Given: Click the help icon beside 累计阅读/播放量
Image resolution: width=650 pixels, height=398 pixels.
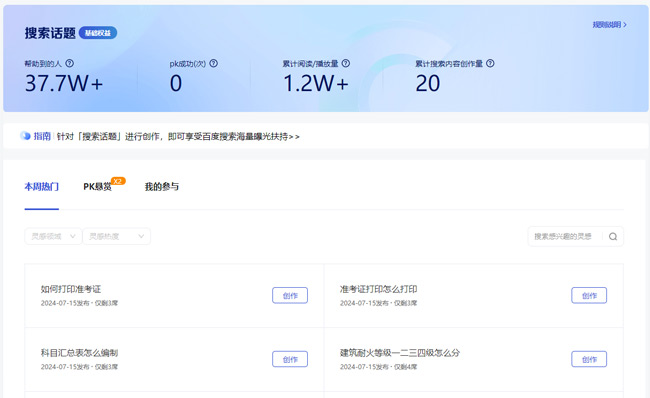Looking at the screenshot, I should (x=346, y=63).
